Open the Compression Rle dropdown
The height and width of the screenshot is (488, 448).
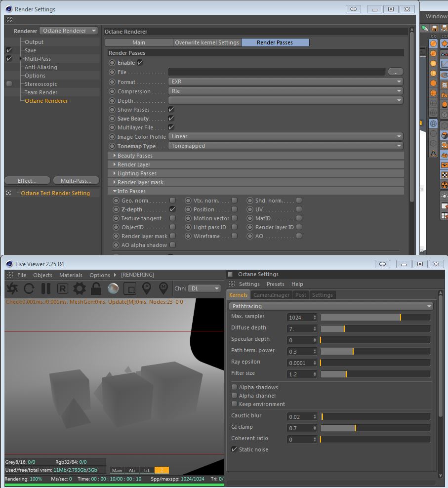(x=285, y=91)
